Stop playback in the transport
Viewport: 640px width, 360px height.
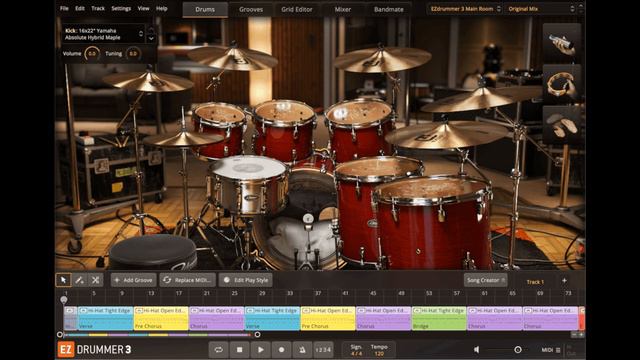pos(240,350)
